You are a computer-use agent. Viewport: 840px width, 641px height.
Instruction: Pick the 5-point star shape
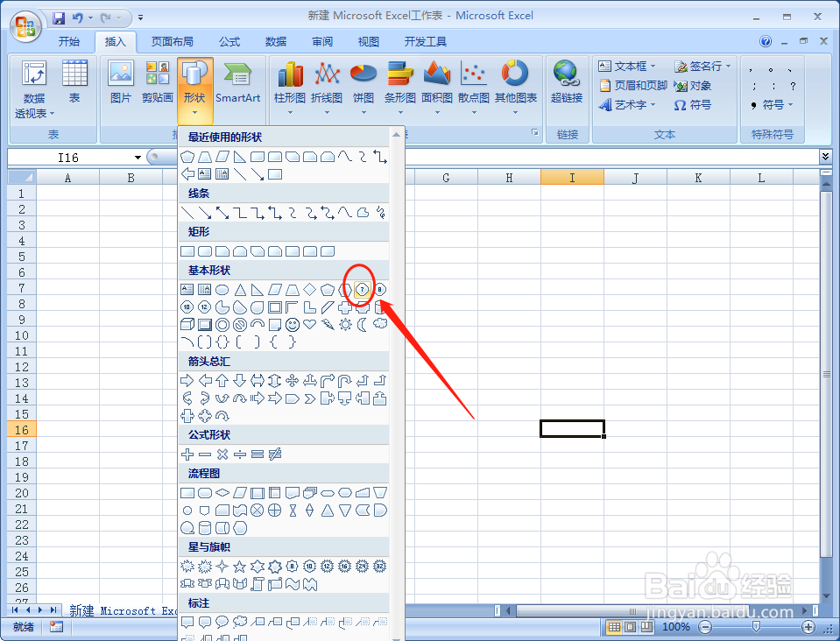point(239,566)
